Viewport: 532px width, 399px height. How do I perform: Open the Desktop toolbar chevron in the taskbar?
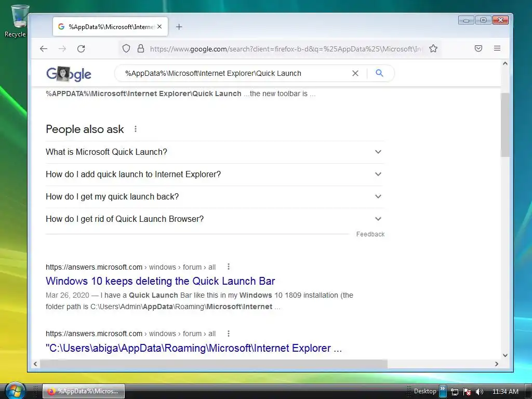click(x=443, y=391)
